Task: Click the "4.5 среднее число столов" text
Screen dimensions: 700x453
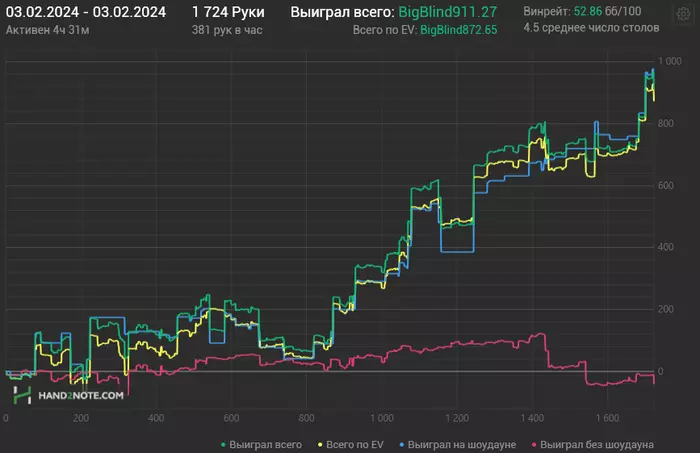Action: pos(591,28)
